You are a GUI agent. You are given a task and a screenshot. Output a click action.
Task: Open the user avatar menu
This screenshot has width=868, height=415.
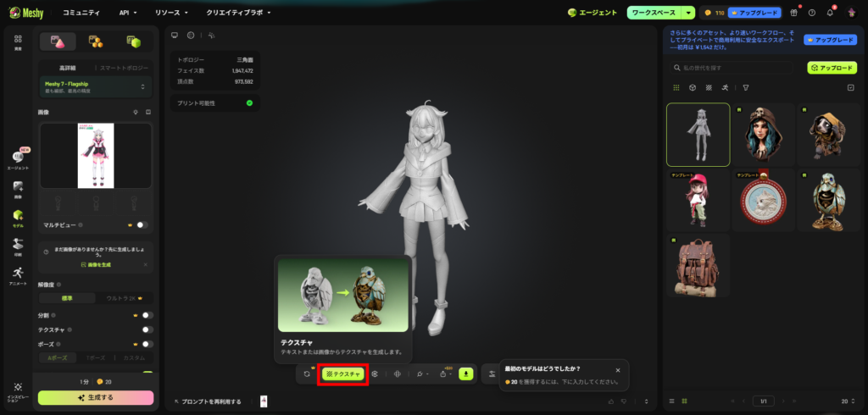click(851, 12)
